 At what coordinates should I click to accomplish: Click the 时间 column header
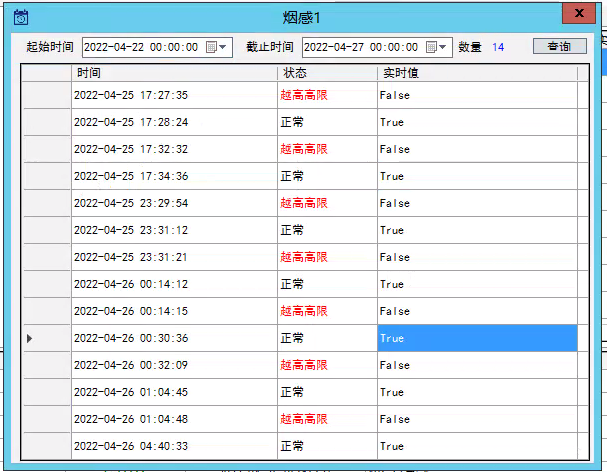coord(174,73)
